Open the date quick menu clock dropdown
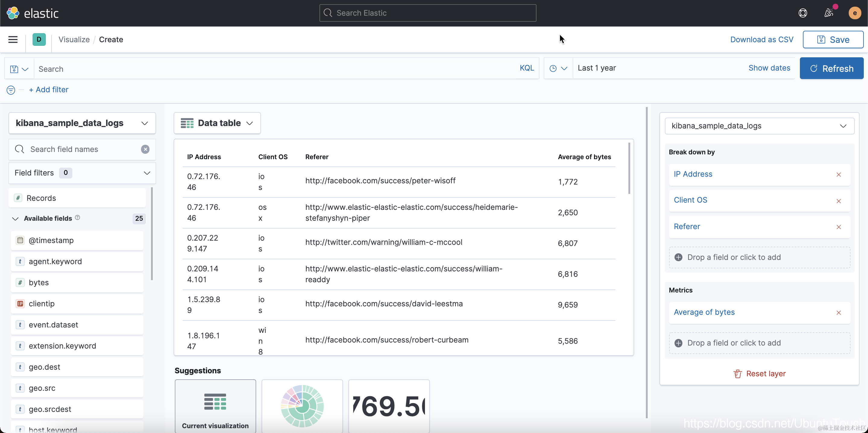Image resolution: width=868 pixels, height=433 pixels. 558,68
